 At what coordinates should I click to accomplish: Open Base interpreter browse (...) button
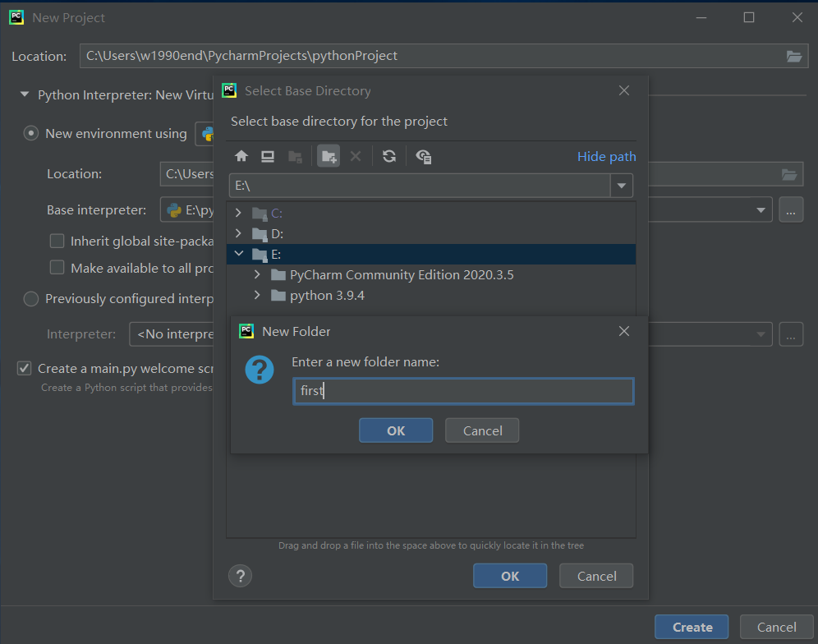tap(791, 209)
